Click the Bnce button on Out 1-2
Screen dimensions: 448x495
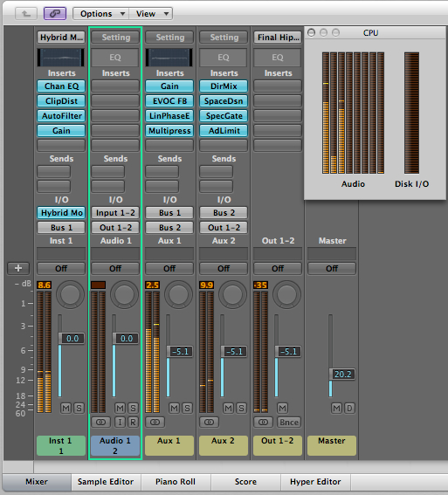pyautogui.click(x=289, y=422)
